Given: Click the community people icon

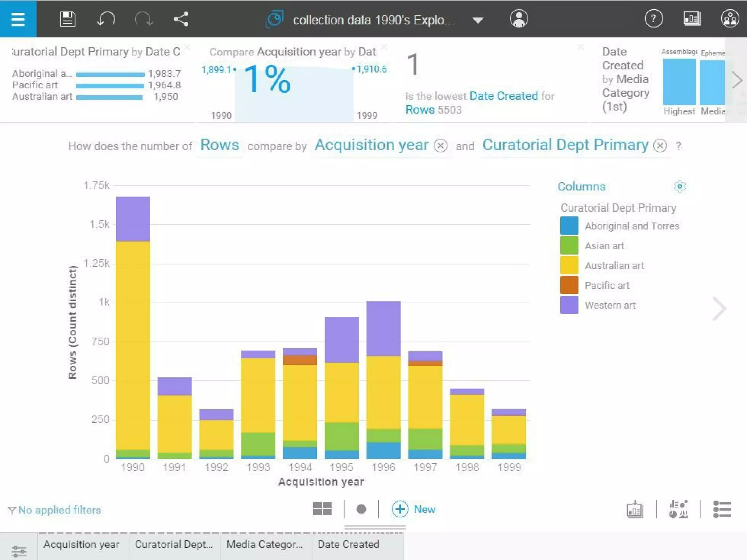Looking at the screenshot, I should 730,19.
